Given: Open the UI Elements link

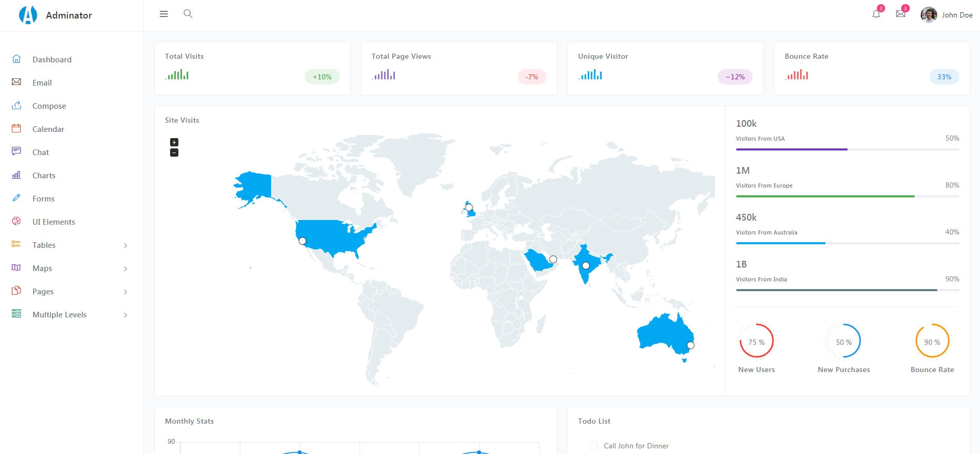Looking at the screenshot, I should click(x=54, y=222).
